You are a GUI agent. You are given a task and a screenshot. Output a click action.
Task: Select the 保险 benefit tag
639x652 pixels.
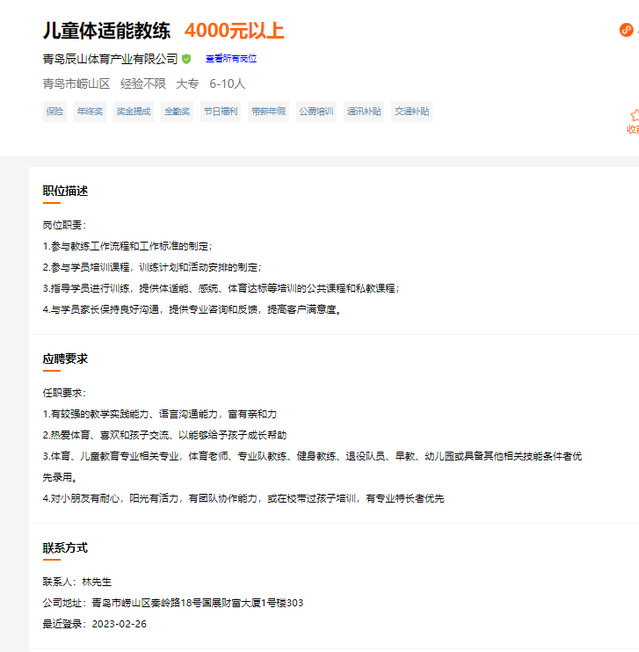tap(55, 111)
